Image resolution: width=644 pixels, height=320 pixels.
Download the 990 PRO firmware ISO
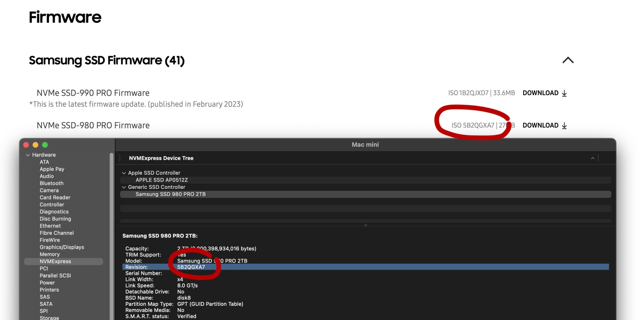pos(545,93)
